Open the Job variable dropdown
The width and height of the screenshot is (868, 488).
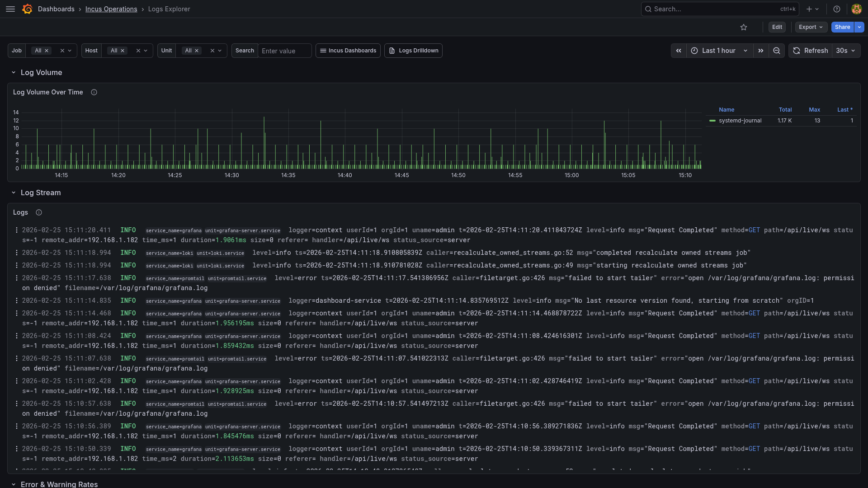(x=70, y=51)
